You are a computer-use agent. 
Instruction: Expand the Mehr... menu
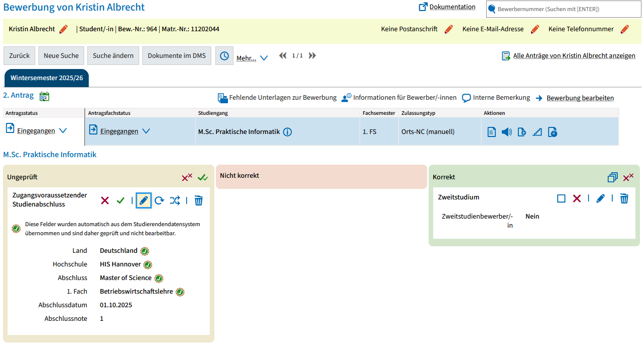(x=252, y=58)
